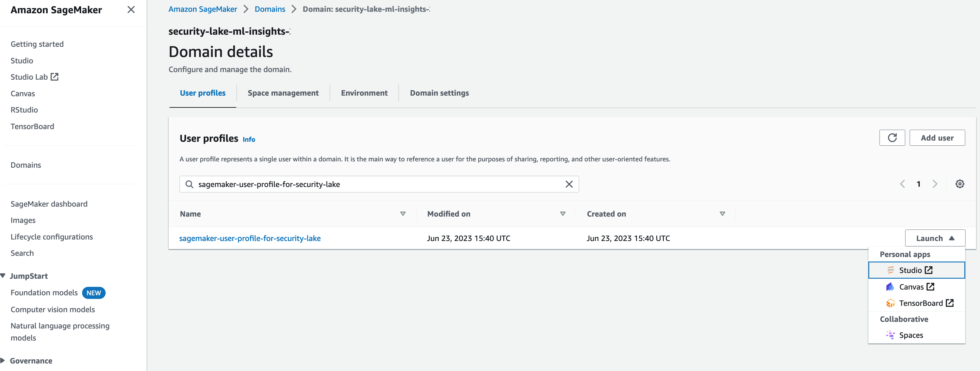Click inside the user profile search field
This screenshot has height=371, width=980.
[380, 184]
